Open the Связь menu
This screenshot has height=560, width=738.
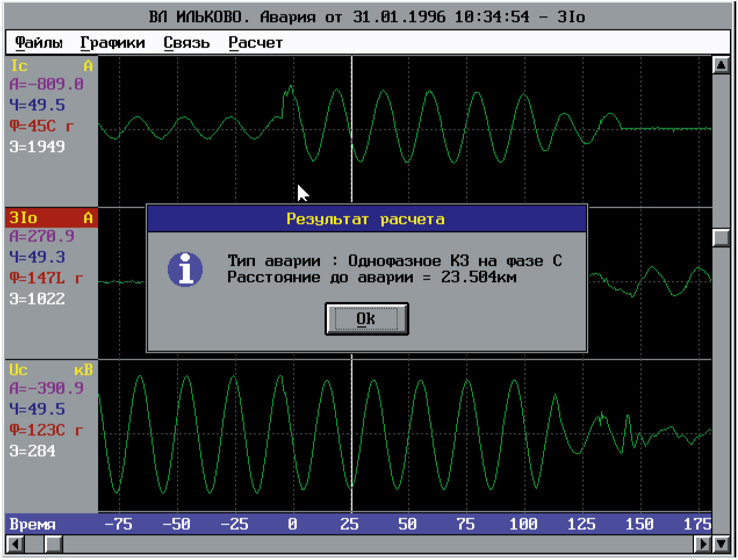(186, 43)
